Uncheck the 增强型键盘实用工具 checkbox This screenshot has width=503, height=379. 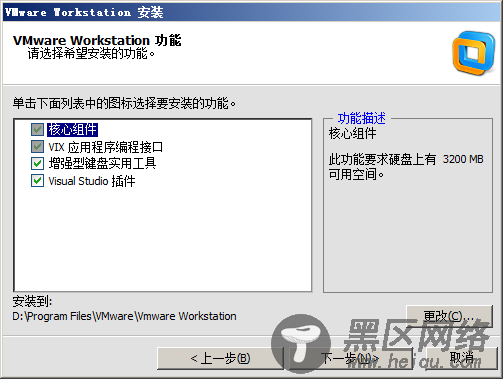coord(37,163)
